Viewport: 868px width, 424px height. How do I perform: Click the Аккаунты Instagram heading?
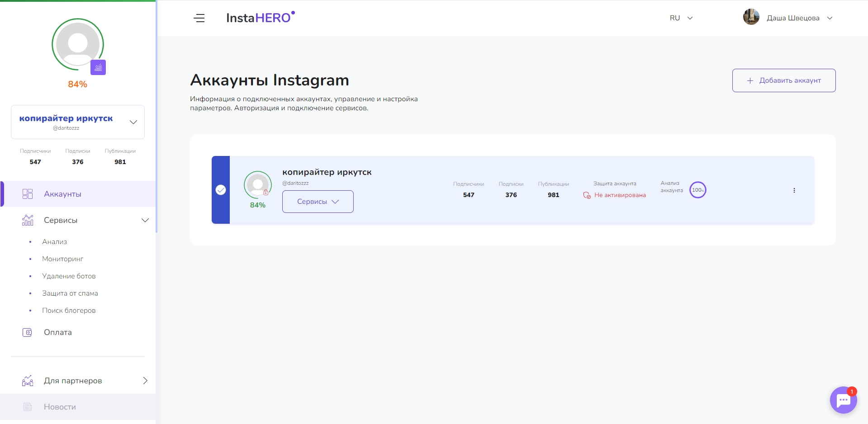(270, 80)
